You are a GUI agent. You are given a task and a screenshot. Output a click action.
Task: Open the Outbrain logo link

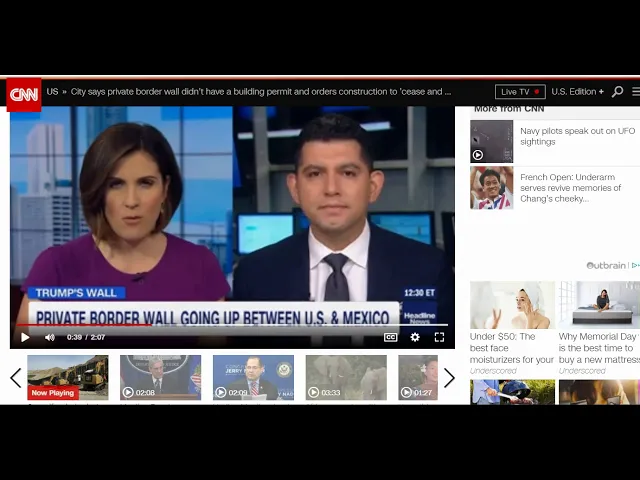(x=606, y=266)
